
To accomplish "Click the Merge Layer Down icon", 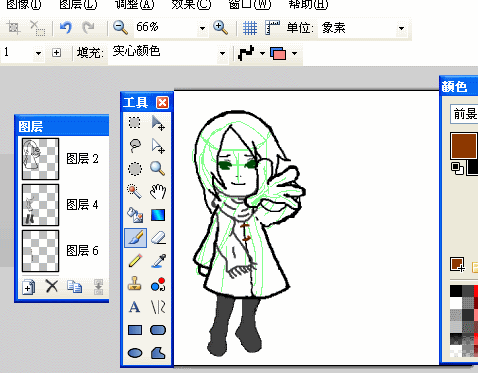I will click(x=98, y=287).
